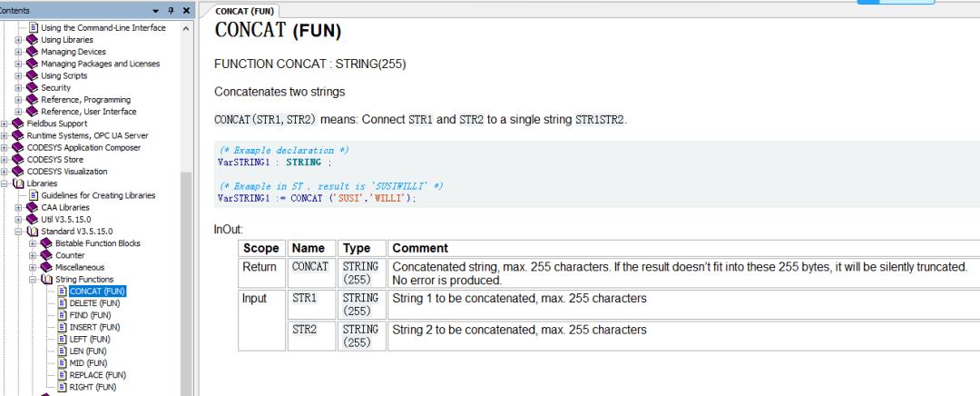Click the REPLACE (FUN) document icon
Screen dimensions: 980x396
[62, 375]
